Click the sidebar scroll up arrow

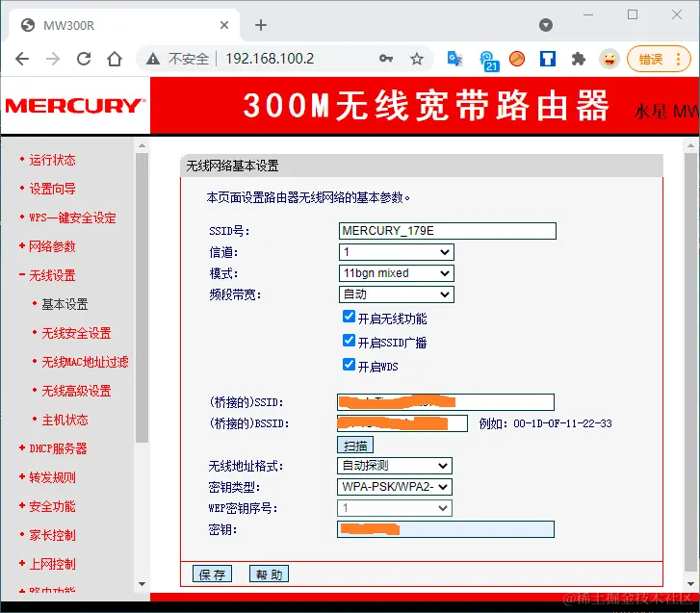click(142, 145)
